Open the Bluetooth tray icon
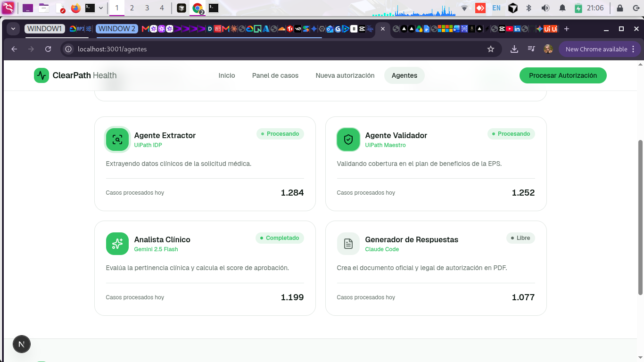Image resolution: width=644 pixels, height=362 pixels. pyautogui.click(x=529, y=8)
